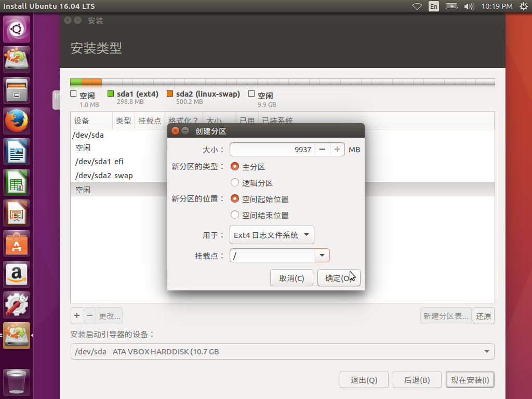Open Ubuntu Software Center
This screenshot has height=399, width=532.
(17, 244)
